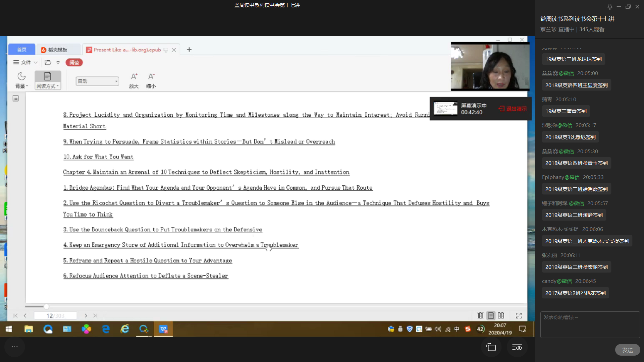Click the 发送 send button
Screen dimensions: 644x362
(627, 350)
